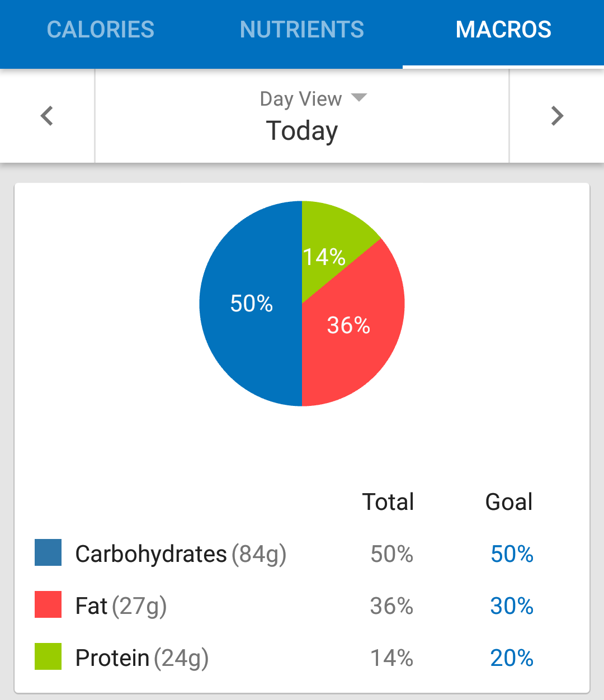Switch to the Calories tab
The image size is (604, 700).
coord(101,30)
